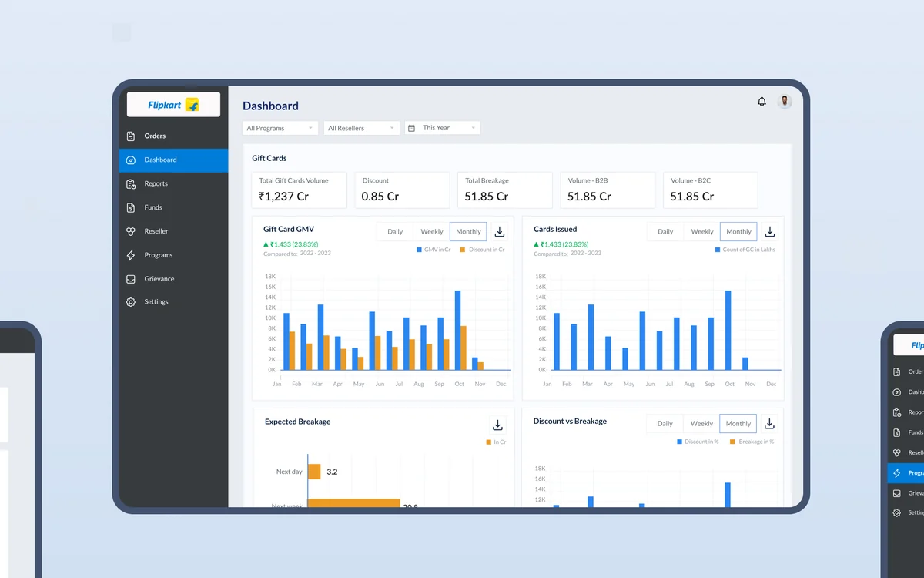
Task: Click the Dashboard page heading
Action: [270, 106]
